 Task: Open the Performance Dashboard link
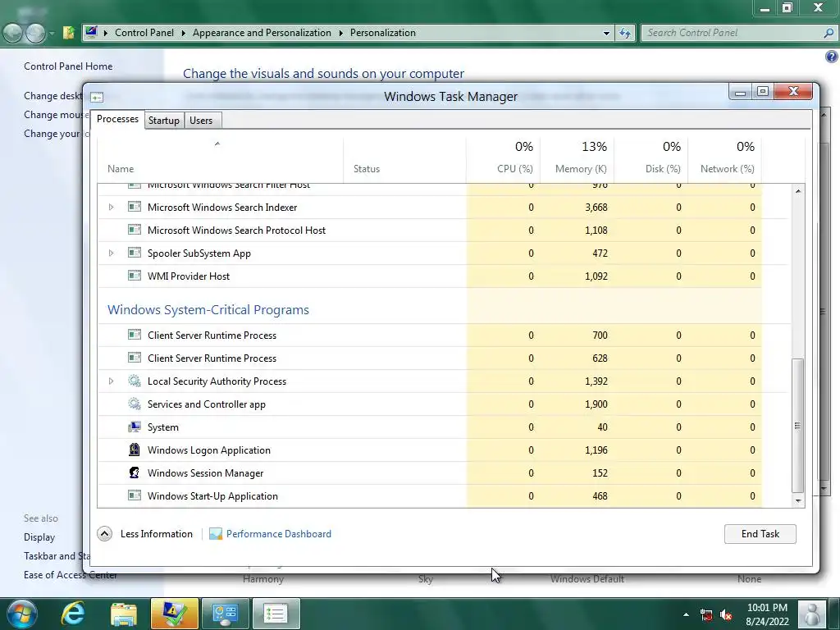[279, 533]
